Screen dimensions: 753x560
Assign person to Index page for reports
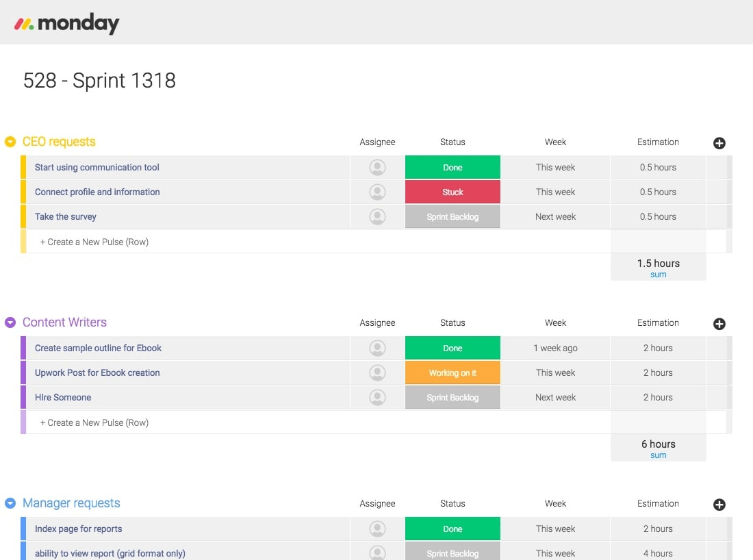coord(377,529)
